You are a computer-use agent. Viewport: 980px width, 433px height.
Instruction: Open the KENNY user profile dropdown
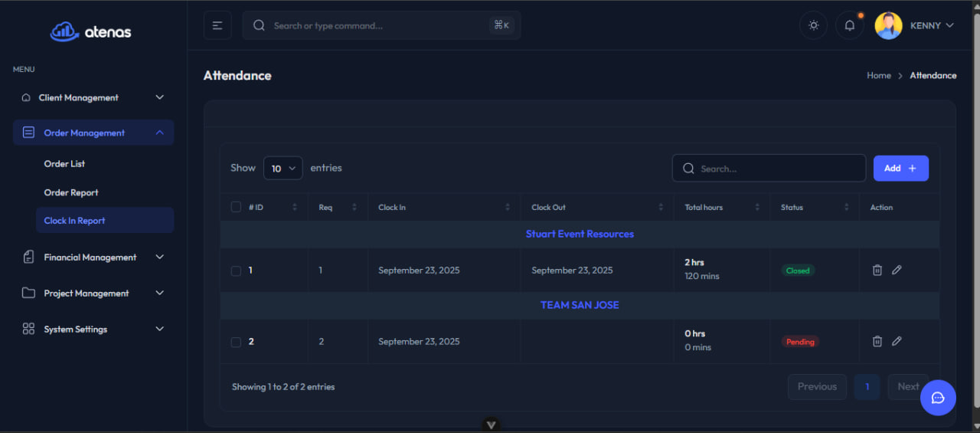(915, 25)
